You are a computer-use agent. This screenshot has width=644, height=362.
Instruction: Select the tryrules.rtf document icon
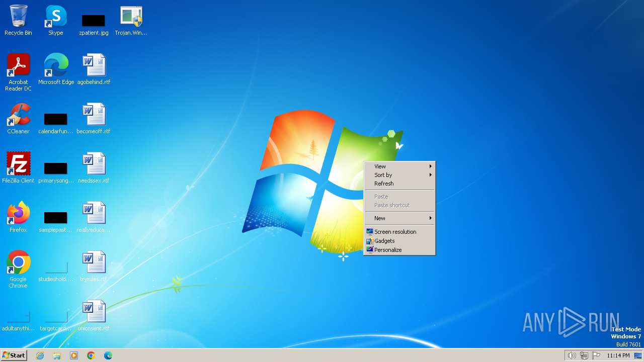[x=94, y=266]
